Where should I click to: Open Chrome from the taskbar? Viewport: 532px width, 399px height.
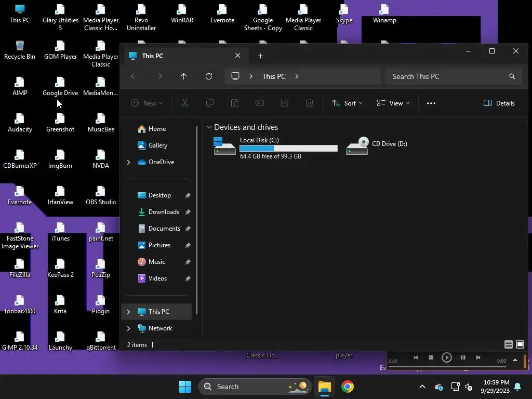[x=347, y=387]
